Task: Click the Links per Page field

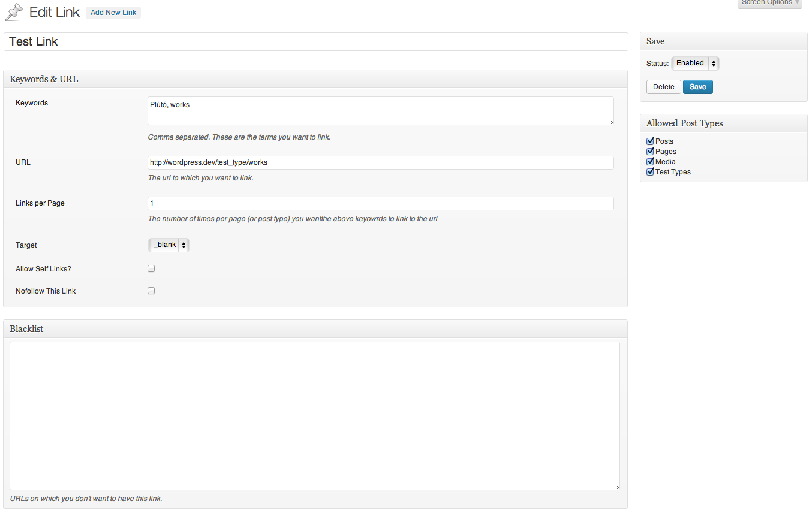Action: 380,203
